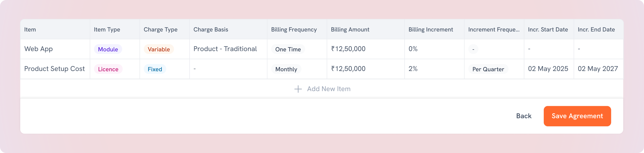Click the plus icon beside Add New Item
This screenshot has height=153, width=644.
tap(298, 89)
